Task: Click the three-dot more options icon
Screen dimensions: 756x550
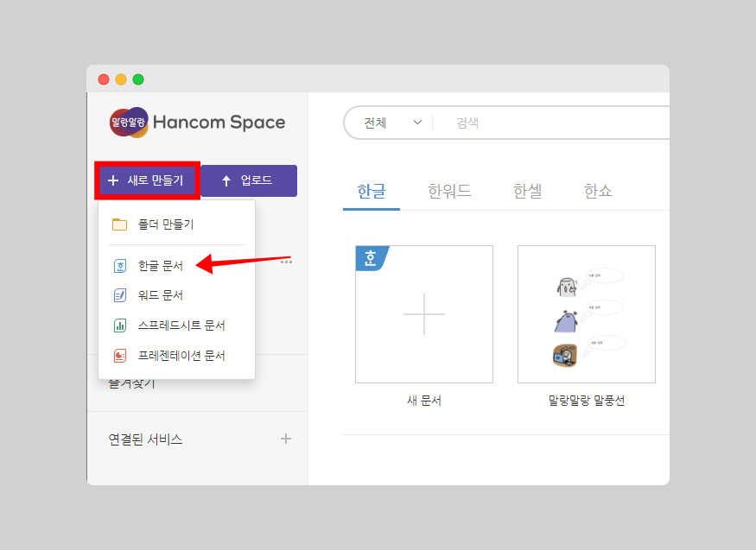Action: coord(286,262)
